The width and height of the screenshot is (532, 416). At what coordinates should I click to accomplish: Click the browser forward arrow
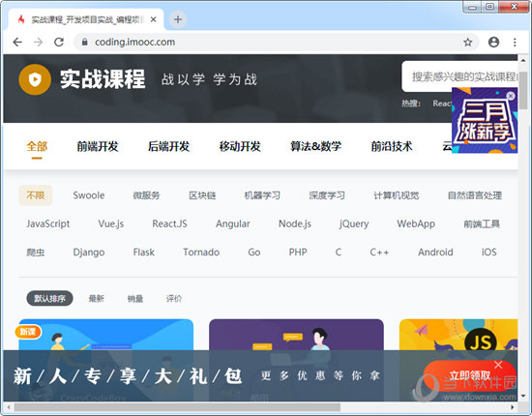point(39,42)
